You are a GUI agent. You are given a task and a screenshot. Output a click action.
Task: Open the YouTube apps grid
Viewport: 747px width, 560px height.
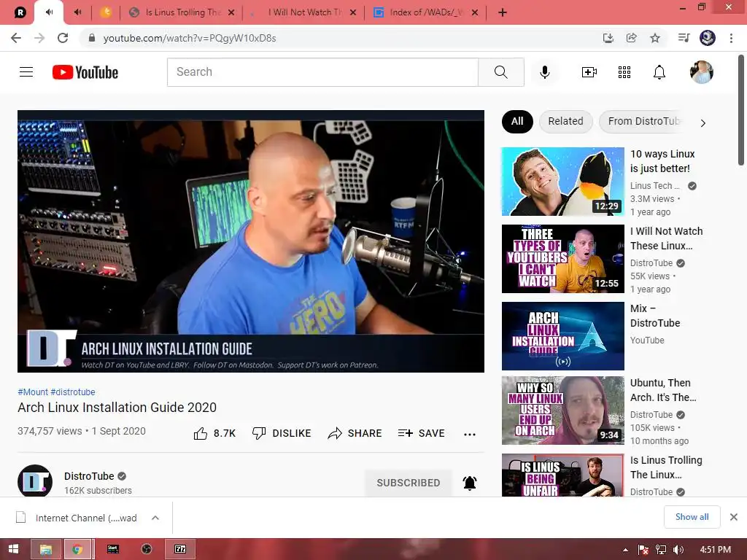click(x=624, y=72)
